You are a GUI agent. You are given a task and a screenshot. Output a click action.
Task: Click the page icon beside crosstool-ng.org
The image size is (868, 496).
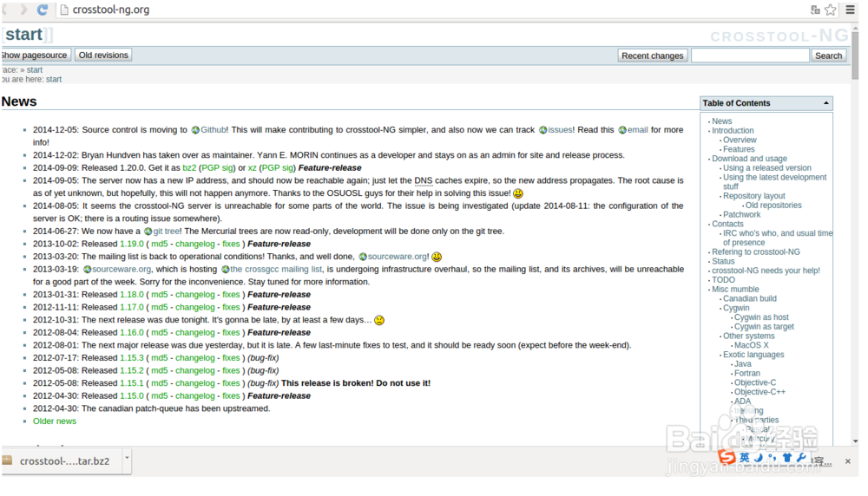(x=64, y=10)
